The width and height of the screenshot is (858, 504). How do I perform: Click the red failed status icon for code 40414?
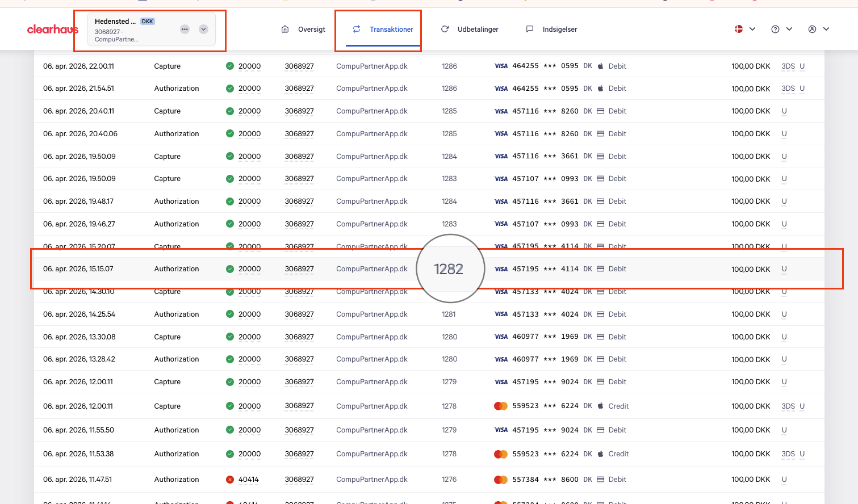(x=230, y=480)
